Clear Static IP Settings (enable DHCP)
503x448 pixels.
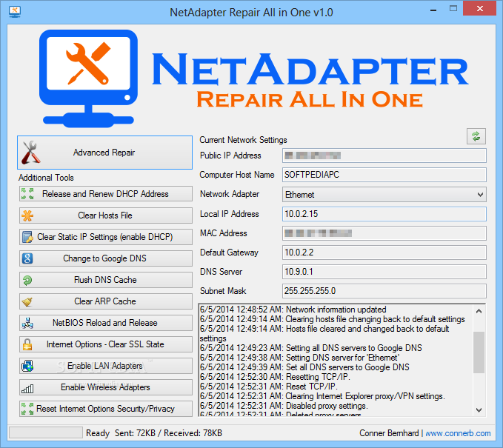pyautogui.click(x=106, y=237)
